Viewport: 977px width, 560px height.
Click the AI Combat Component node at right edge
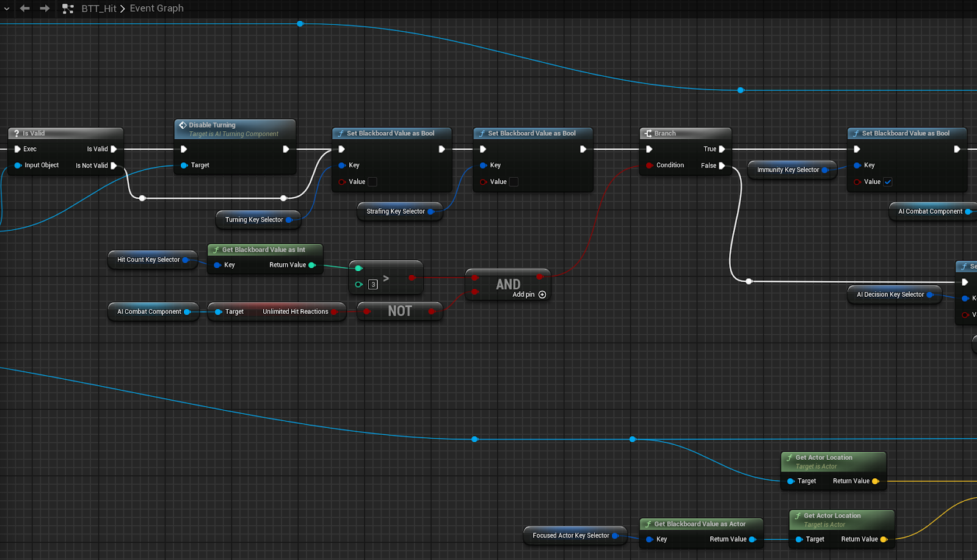[x=933, y=211]
